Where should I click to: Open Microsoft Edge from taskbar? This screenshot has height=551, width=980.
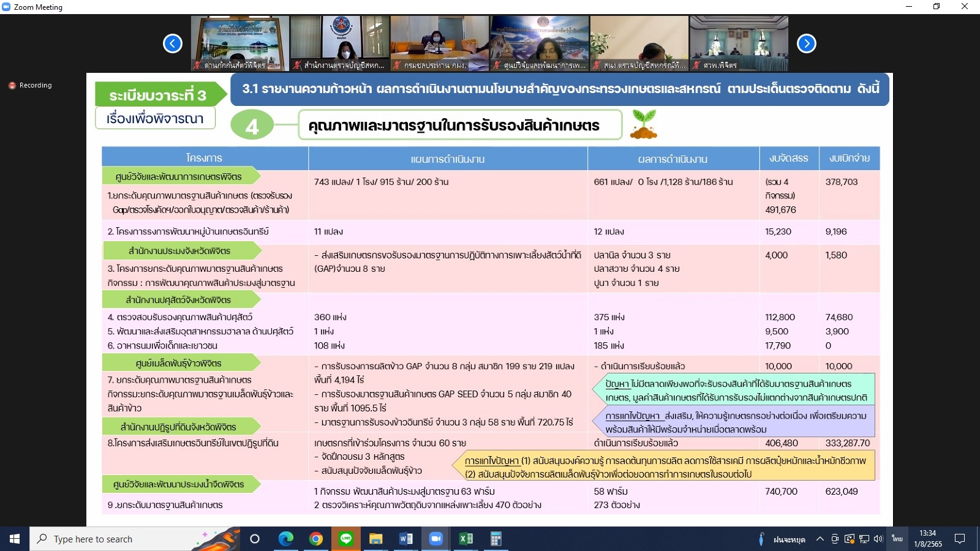(286, 539)
